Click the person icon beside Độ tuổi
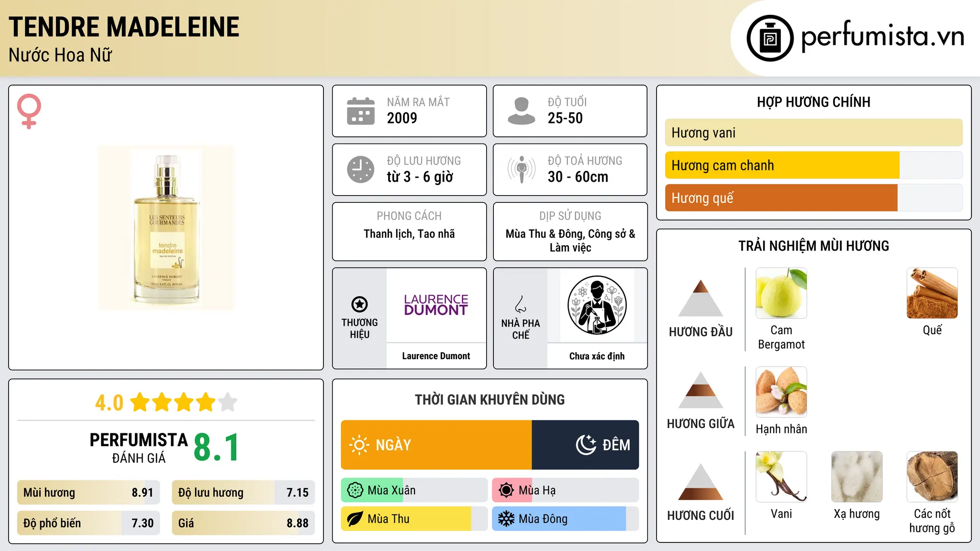Viewport: 980px width, 551px height. point(522,111)
